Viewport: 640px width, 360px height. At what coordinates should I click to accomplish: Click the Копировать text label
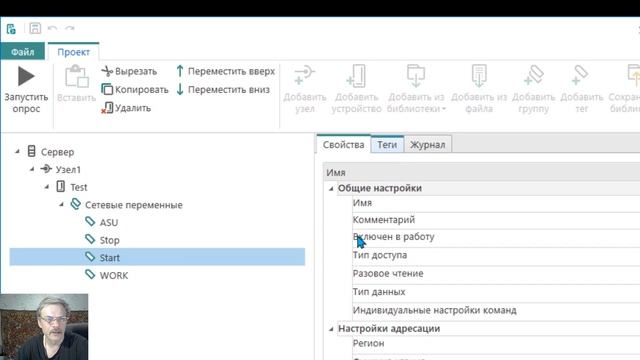point(142,90)
